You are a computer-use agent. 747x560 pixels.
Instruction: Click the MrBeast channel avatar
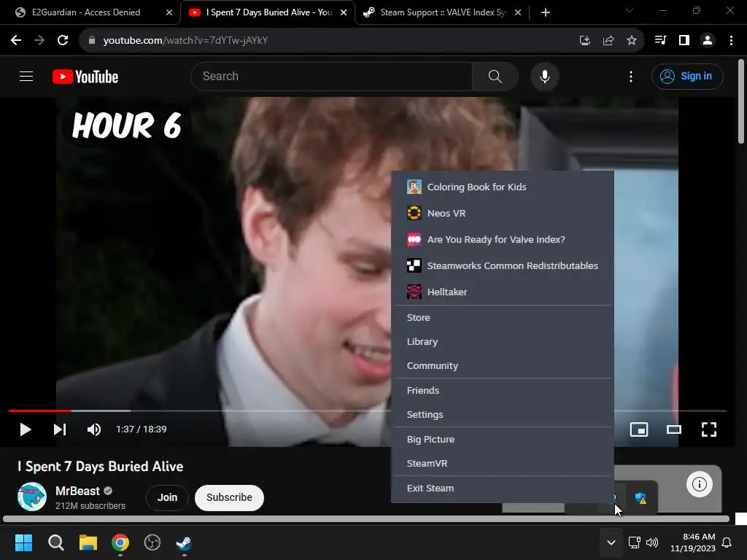coord(32,496)
